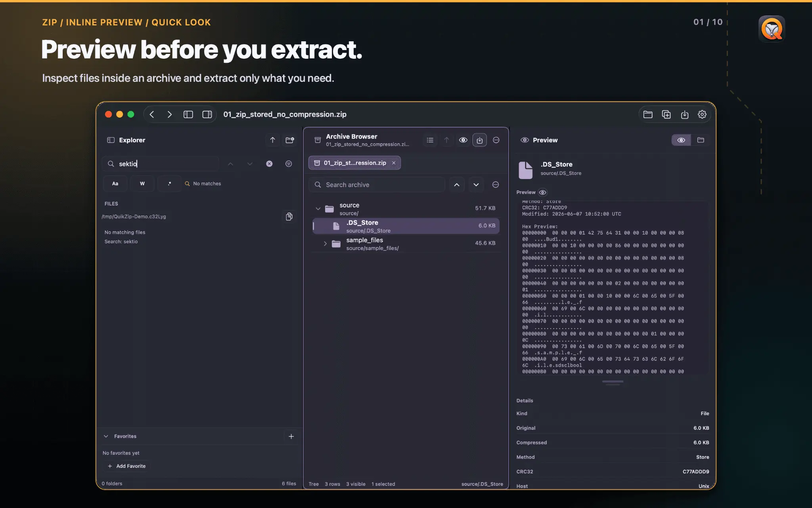The image size is (812, 508).
Task: Open folder icon in title bar
Action: point(648,114)
